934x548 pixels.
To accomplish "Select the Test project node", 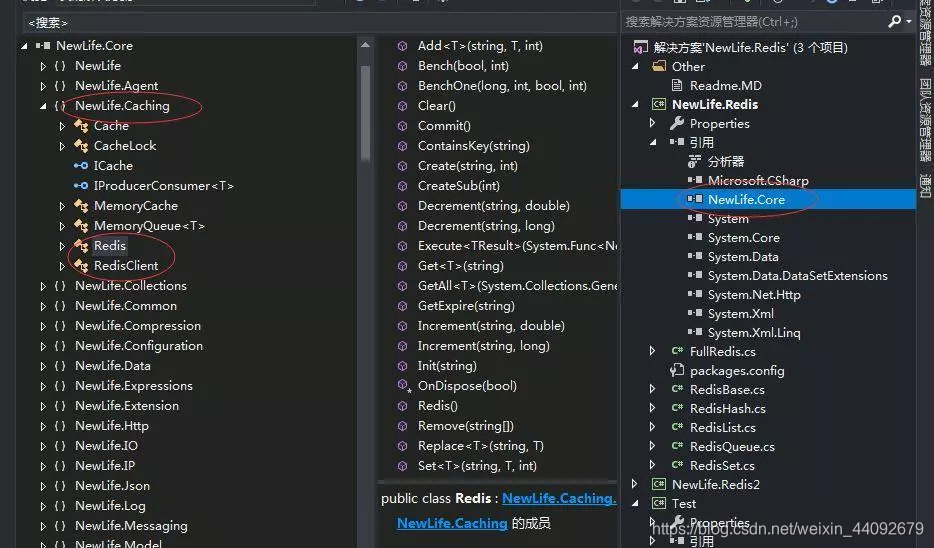I will point(684,503).
